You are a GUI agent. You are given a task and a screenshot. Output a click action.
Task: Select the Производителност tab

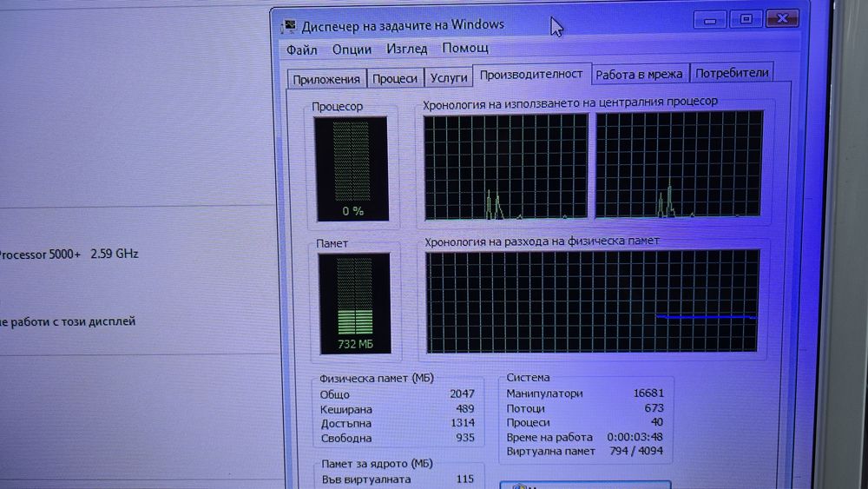coord(531,74)
